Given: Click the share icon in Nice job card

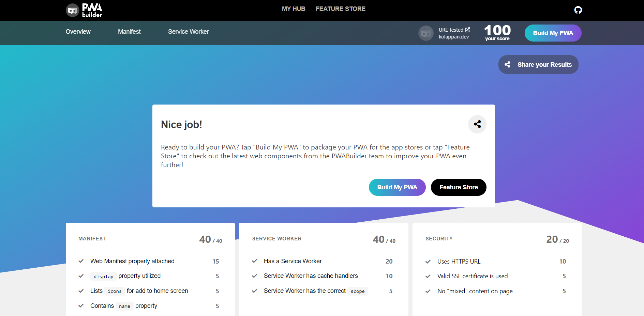Looking at the screenshot, I should coord(477,124).
